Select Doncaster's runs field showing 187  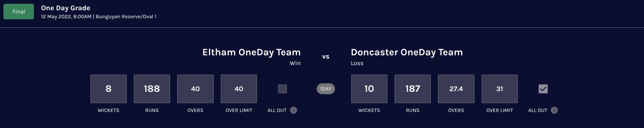click(x=413, y=89)
